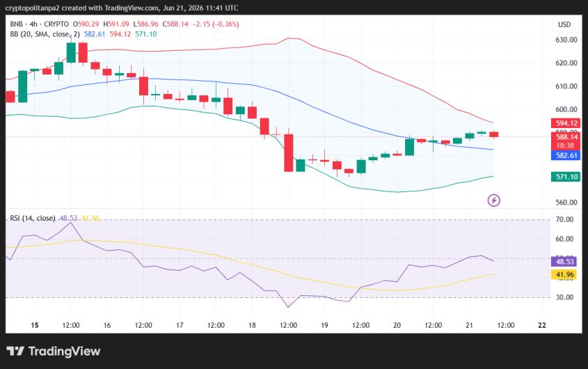Click the TradingView logo at the bottom
This screenshot has height=369, width=588.
[x=54, y=352]
